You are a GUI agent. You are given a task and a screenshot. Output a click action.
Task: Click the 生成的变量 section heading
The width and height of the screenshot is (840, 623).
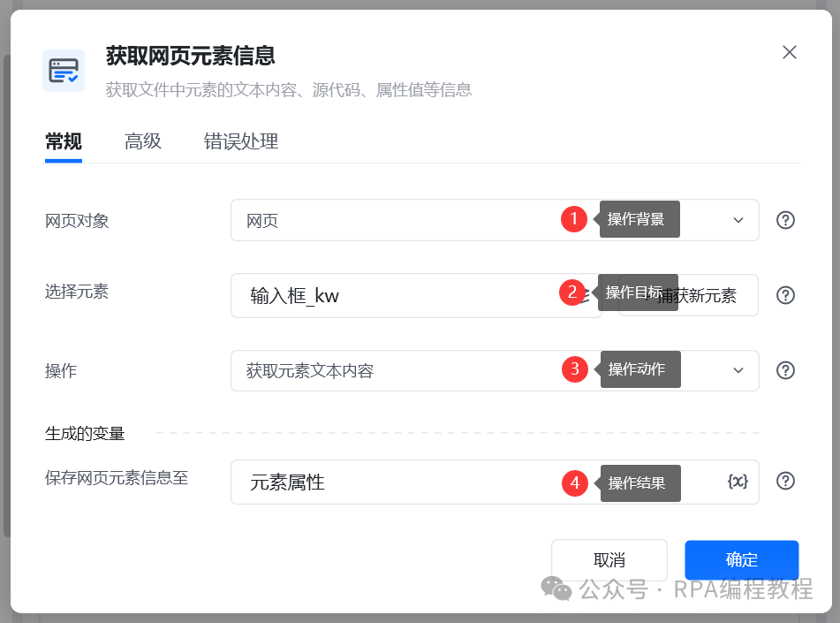[x=85, y=433]
